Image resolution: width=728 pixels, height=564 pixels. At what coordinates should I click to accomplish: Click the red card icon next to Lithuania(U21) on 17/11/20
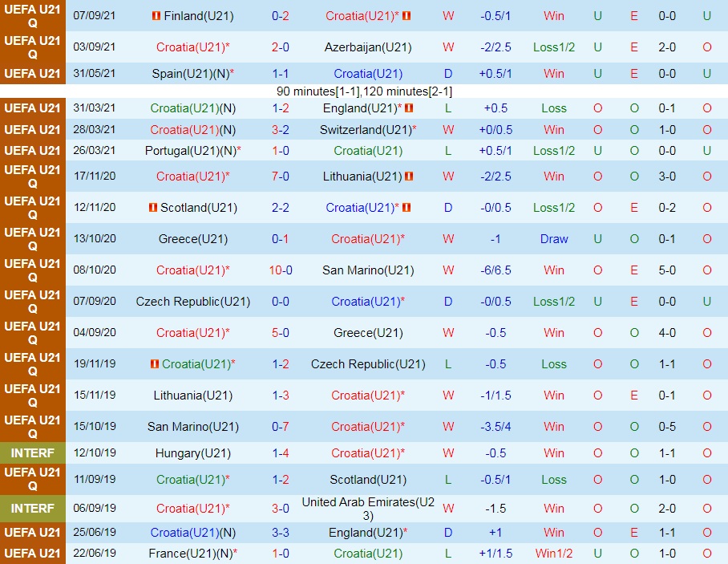click(408, 177)
